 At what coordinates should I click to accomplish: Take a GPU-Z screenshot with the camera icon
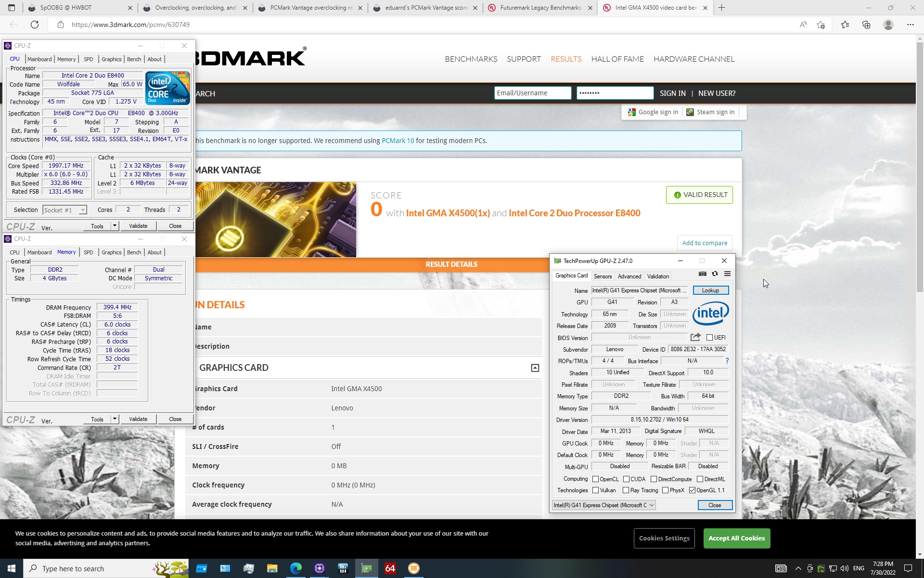[703, 274]
